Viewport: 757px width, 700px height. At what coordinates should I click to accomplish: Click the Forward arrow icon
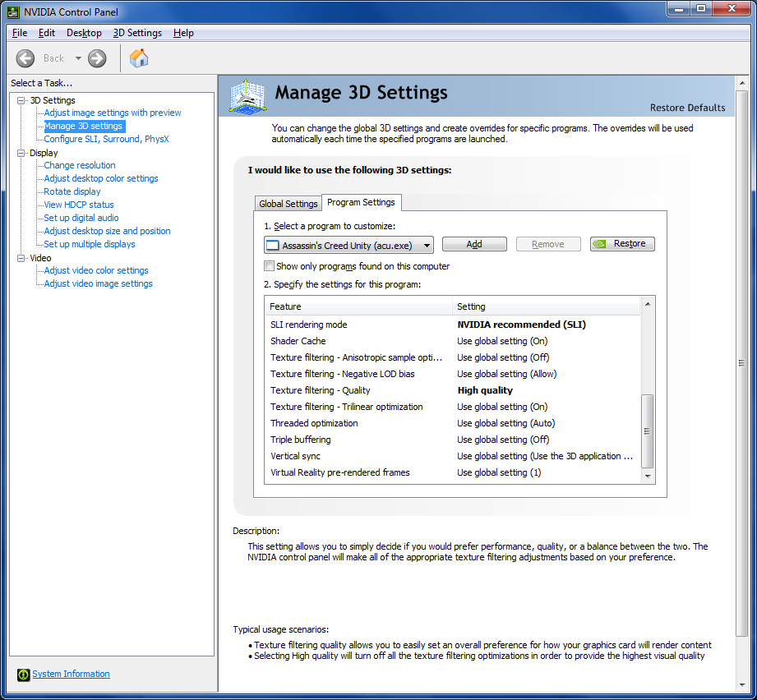pos(97,58)
